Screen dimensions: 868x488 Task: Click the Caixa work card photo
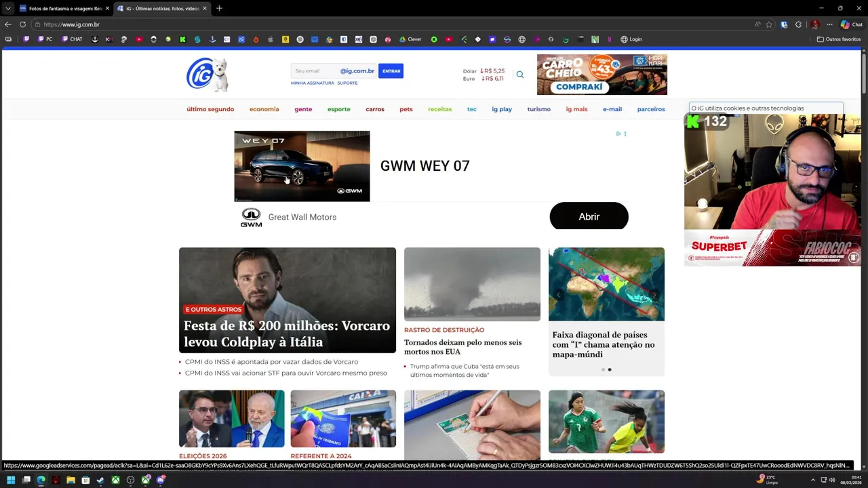coord(343,419)
